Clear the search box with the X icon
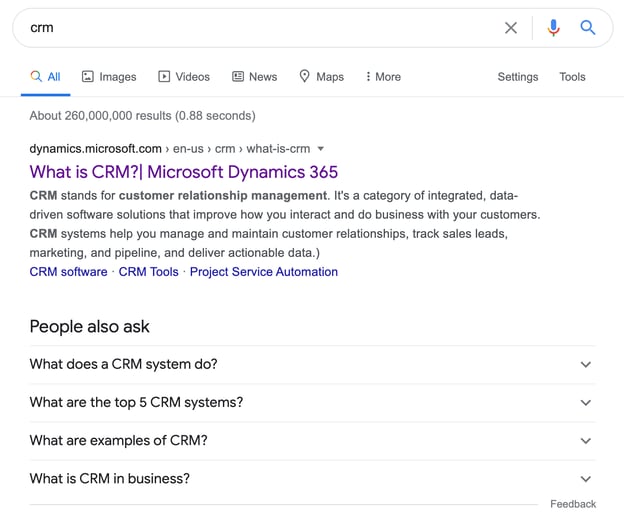624x518 pixels. click(x=511, y=28)
